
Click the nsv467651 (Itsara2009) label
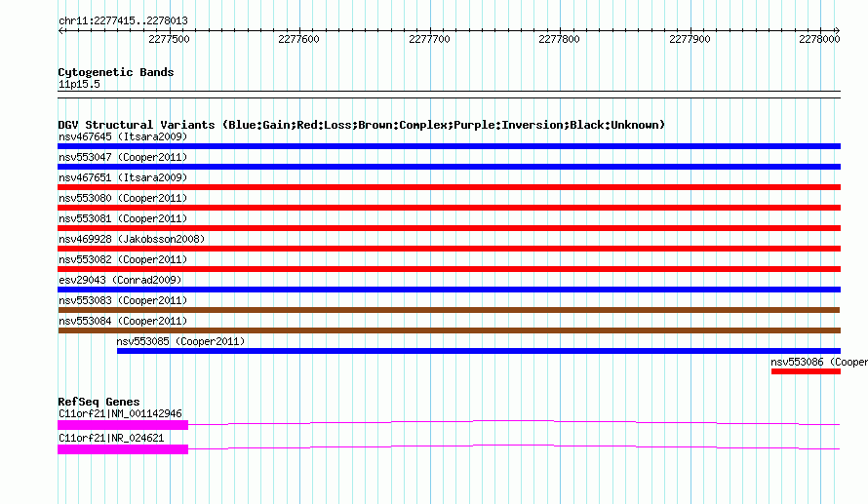click(123, 177)
